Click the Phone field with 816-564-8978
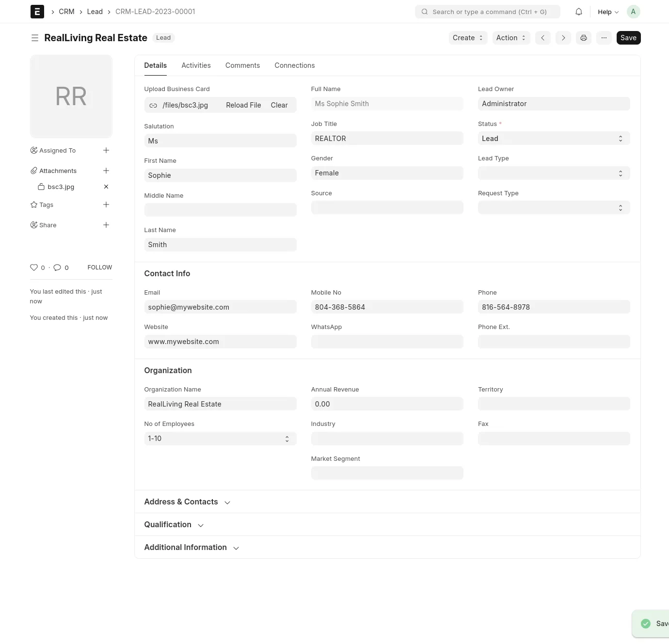The image size is (669, 644). [554, 307]
